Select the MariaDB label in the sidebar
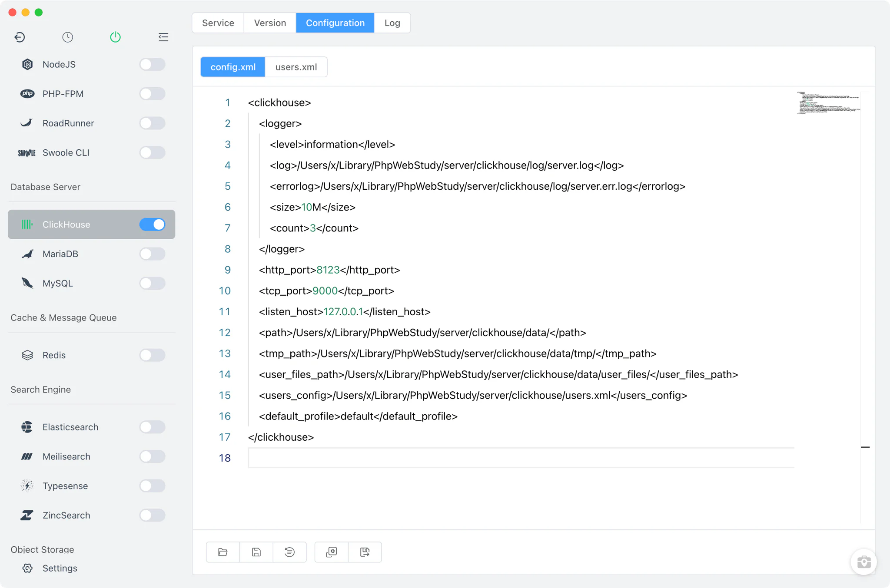Viewport: 890px width, 588px height. tap(60, 254)
